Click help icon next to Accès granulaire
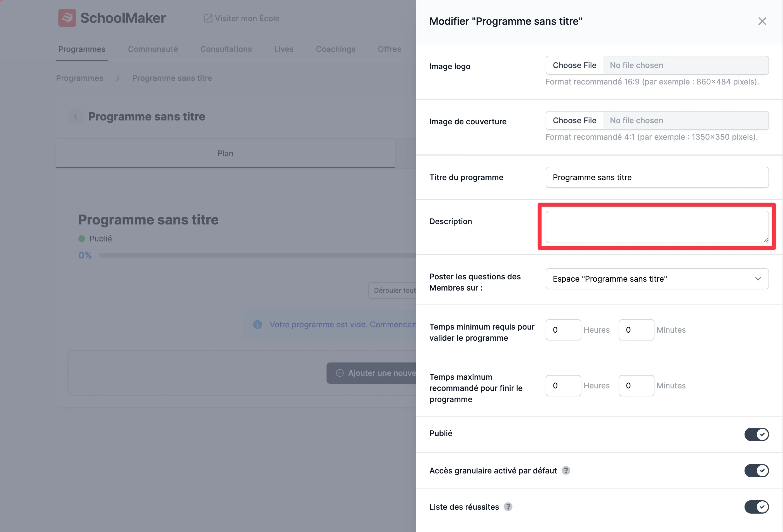 566,470
